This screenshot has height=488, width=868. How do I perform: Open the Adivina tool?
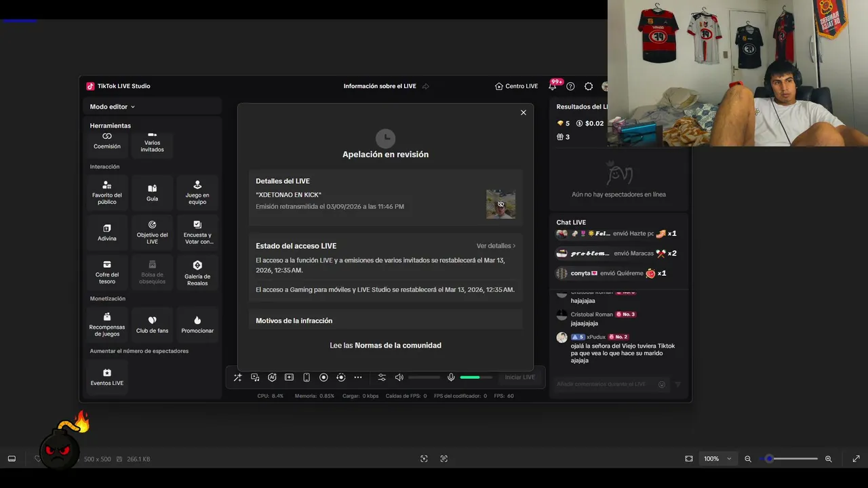[107, 232]
